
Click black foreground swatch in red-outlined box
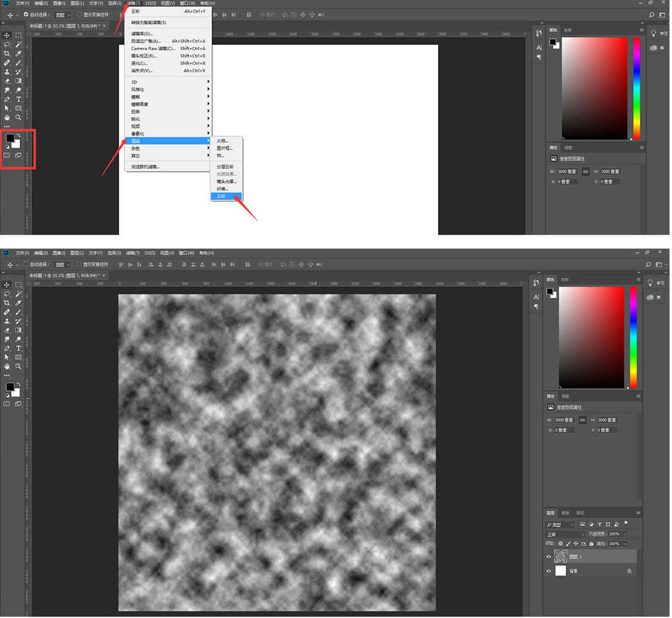[x=10, y=138]
